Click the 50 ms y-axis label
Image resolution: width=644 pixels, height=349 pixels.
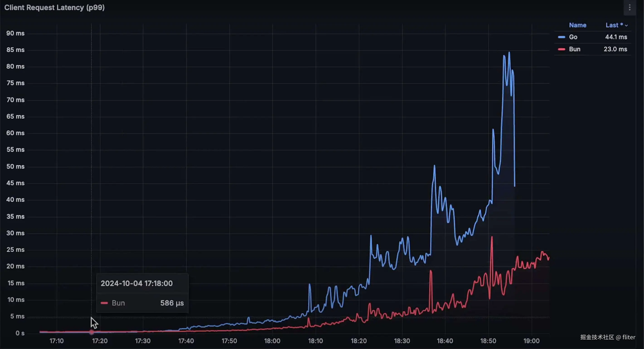pyautogui.click(x=15, y=167)
